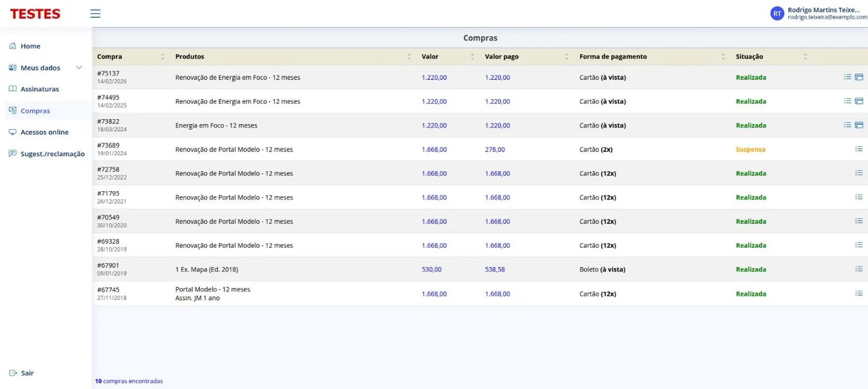The height and width of the screenshot is (389, 868).
Task: Open details list icon for purchase #72758
Action: coord(859,173)
